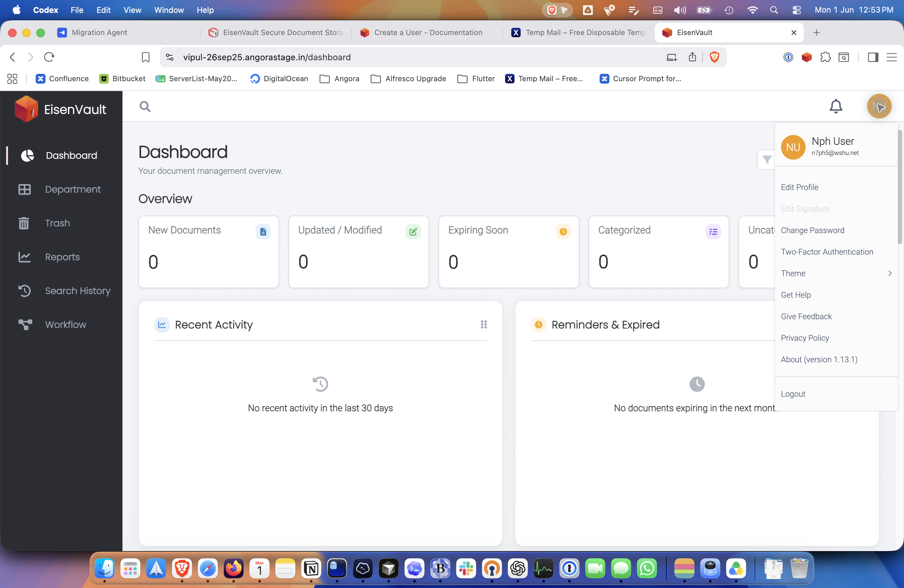Image resolution: width=904 pixels, height=588 pixels.
Task: Reload the current page
Action: [x=49, y=58]
